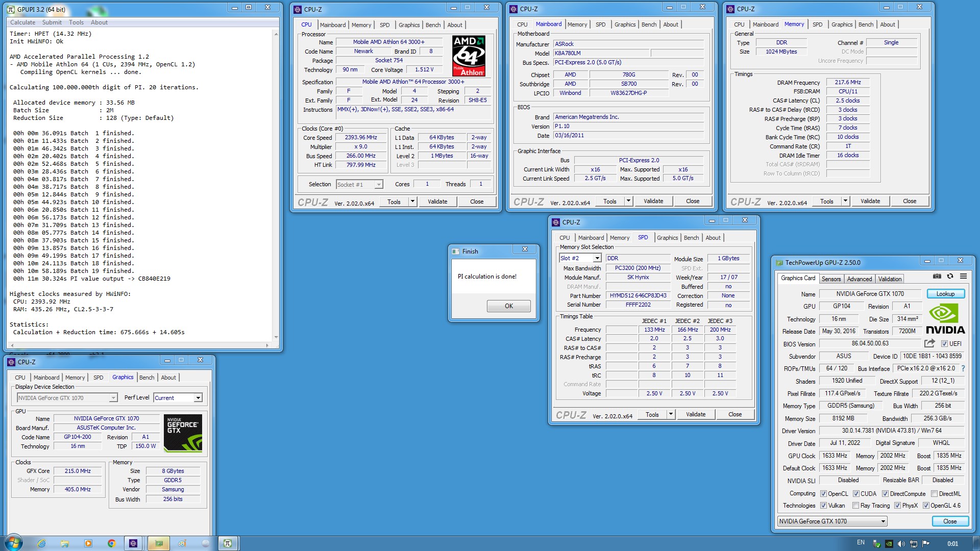Click OK in the Finish dialog
This screenshot has height=551, width=980.
pyautogui.click(x=509, y=306)
